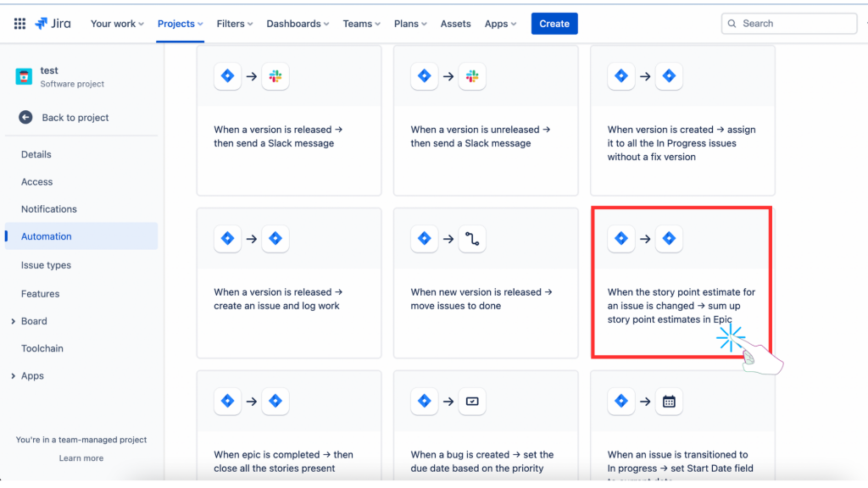Open the Filters dropdown
This screenshot has height=488, width=868.
(235, 23)
